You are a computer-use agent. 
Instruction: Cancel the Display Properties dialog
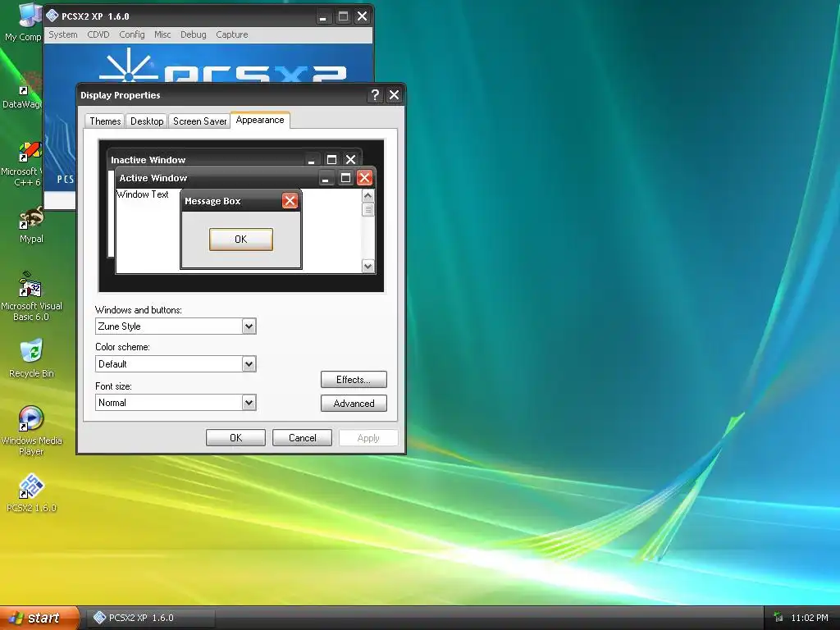pos(302,438)
